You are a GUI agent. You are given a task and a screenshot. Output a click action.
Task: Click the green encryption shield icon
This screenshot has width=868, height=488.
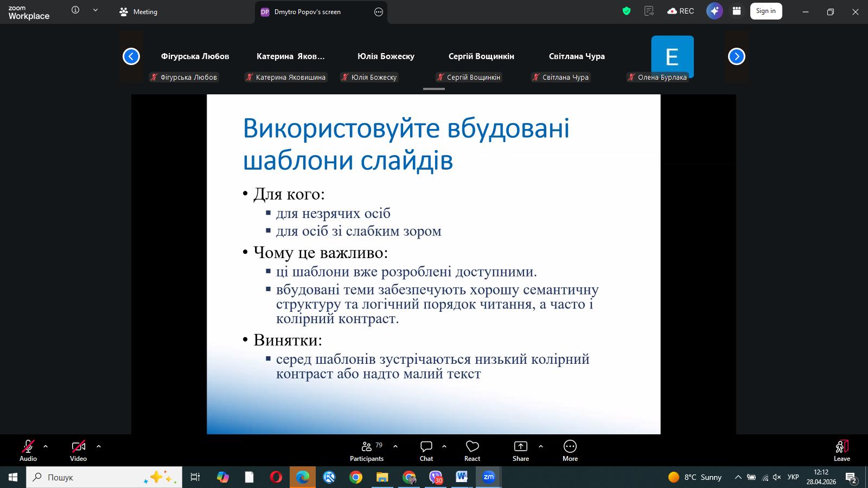point(627,11)
